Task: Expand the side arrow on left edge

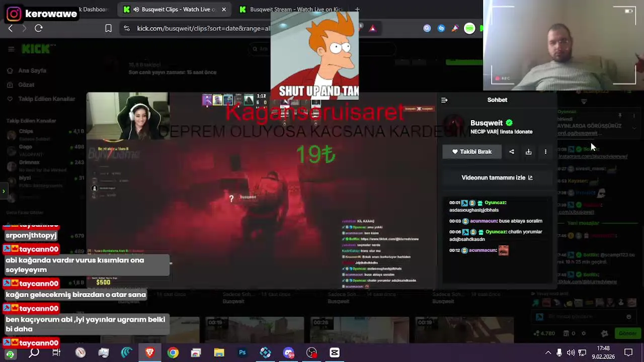Action: pos(4,191)
